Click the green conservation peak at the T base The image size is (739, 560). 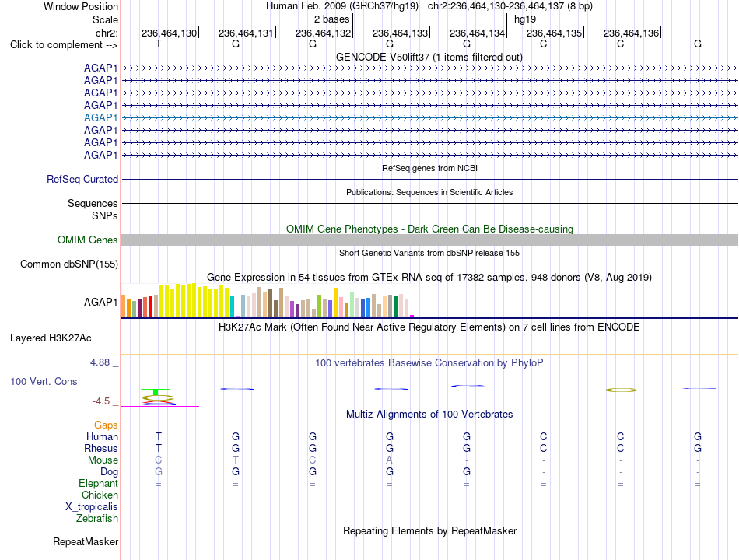156,392
